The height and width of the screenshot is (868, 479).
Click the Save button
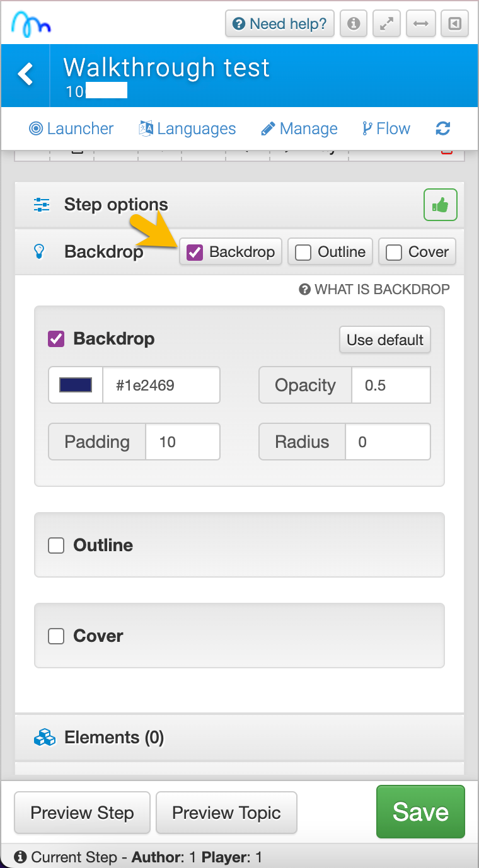click(420, 812)
